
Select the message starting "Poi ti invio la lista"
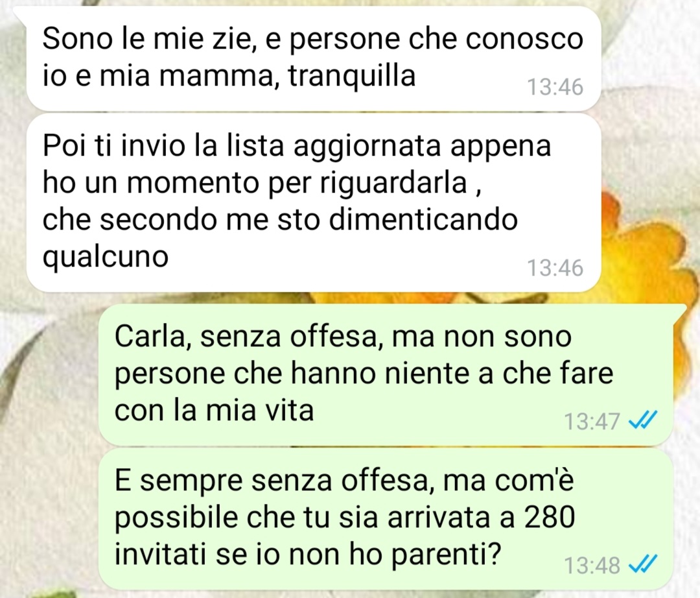[x=314, y=202]
